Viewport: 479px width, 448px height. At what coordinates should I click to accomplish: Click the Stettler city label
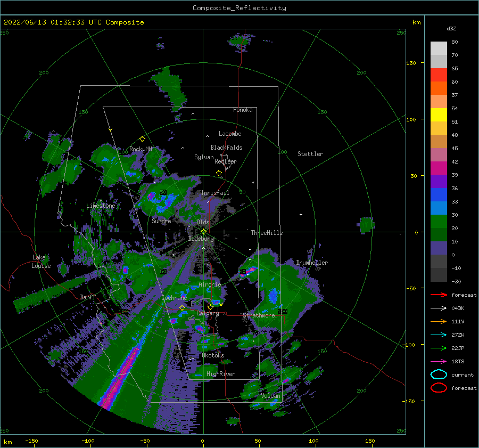[x=310, y=154]
